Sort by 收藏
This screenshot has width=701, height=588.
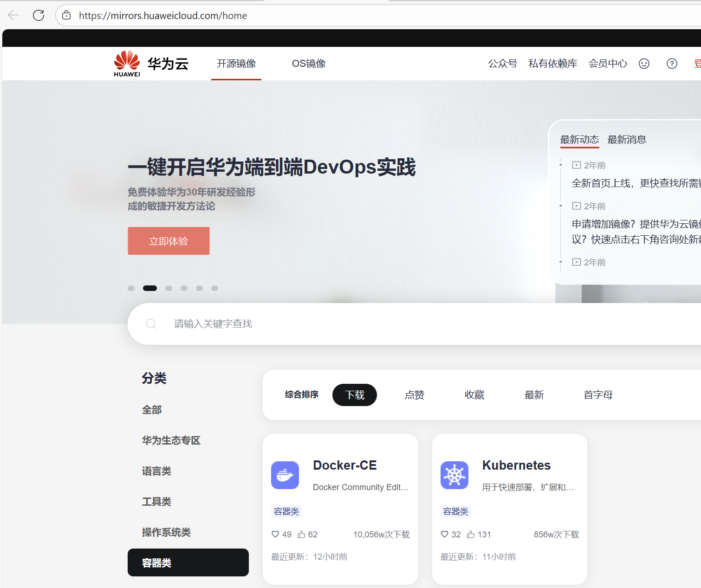(x=474, y=395)
